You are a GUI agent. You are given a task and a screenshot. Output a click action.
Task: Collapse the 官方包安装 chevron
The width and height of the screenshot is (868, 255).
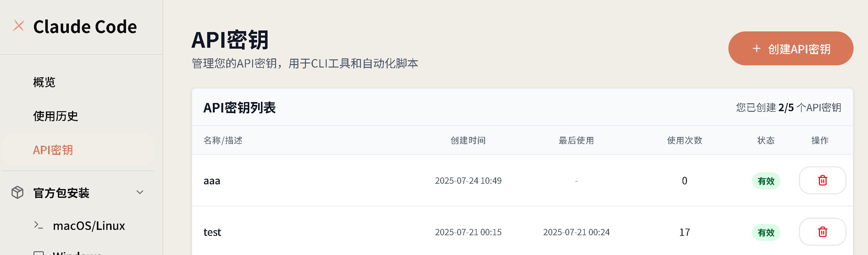pos(140,193)
